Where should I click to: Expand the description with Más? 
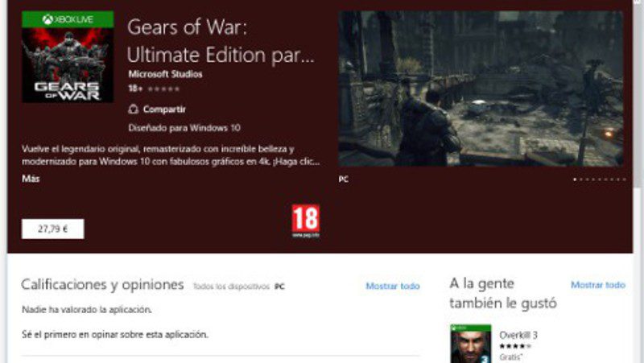[x=31, y=179]
